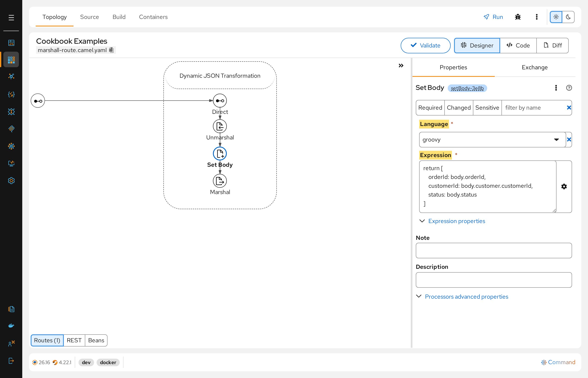Click the Set Body help icon
This screenshot has height=378, width=588.
569,88
